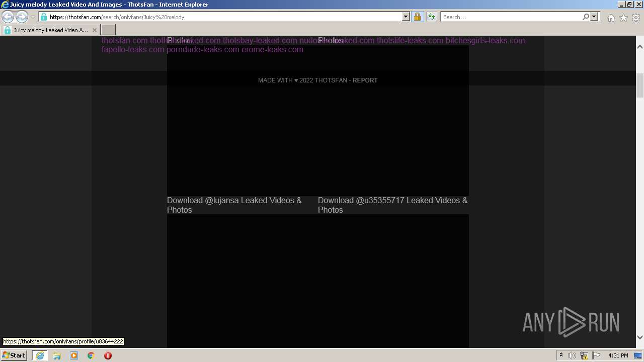Open the thotsfan.com link
The width and height of the screenshot is (644, 362).
click(x=125, y=40)
